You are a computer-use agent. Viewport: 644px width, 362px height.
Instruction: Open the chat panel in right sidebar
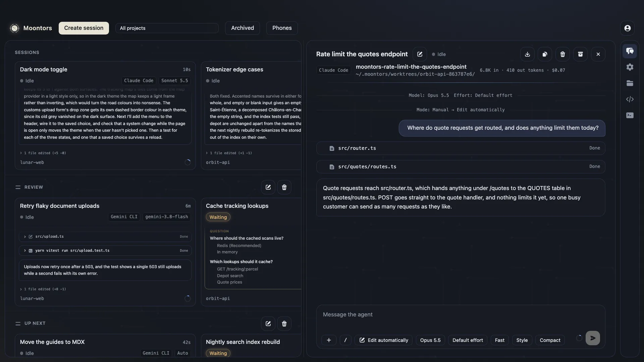(x=630, y=51)
